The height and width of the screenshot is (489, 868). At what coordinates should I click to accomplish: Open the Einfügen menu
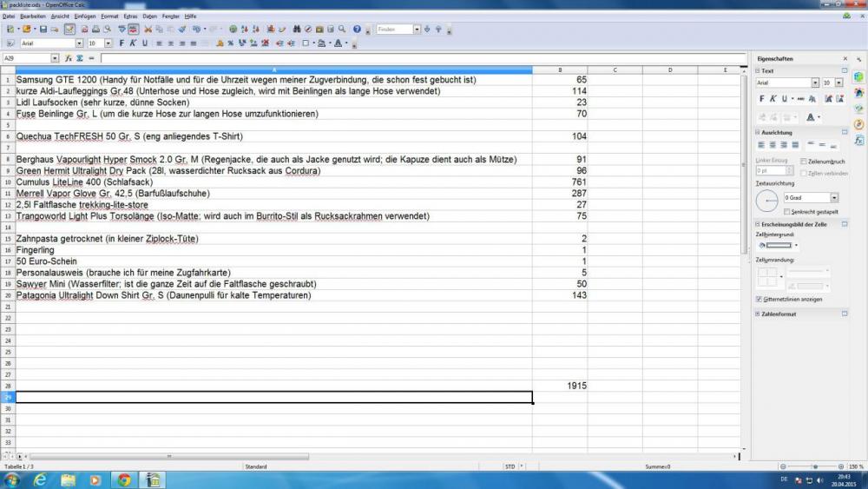pyautogui.click(x=85, y=16)
